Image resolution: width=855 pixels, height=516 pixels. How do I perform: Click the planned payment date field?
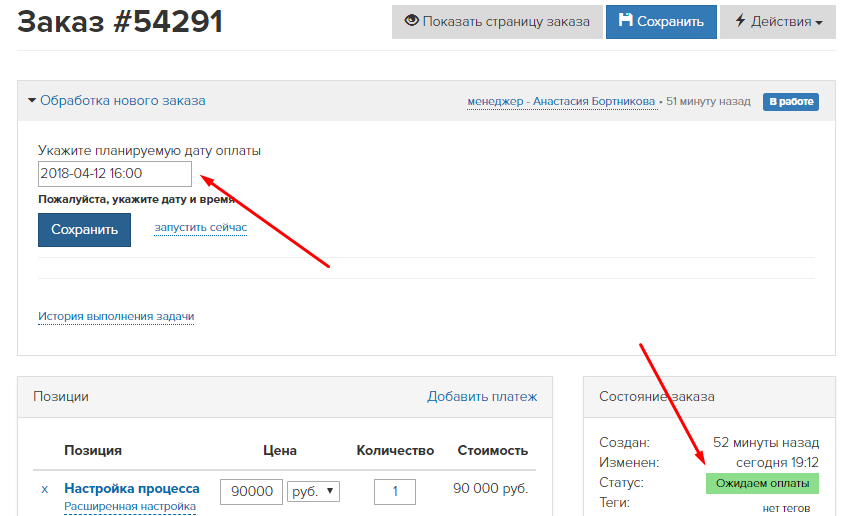tap(115, 173)
